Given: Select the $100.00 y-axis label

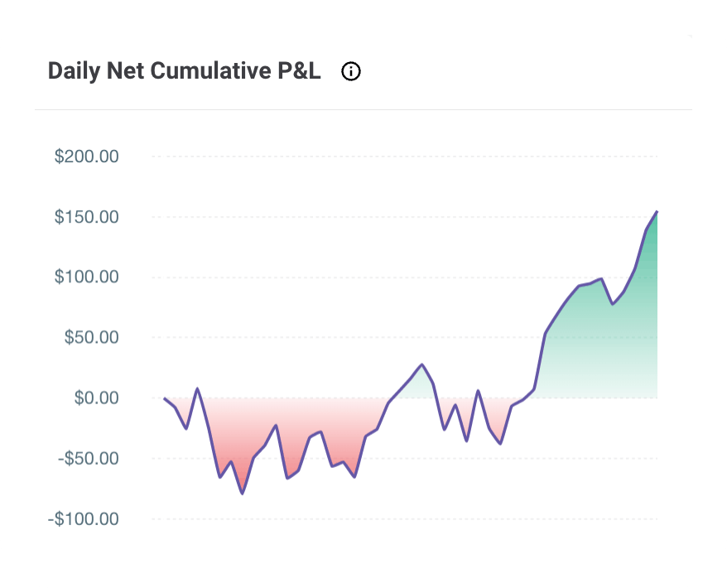Looking at the screenshot, I should tap(86, 277).
